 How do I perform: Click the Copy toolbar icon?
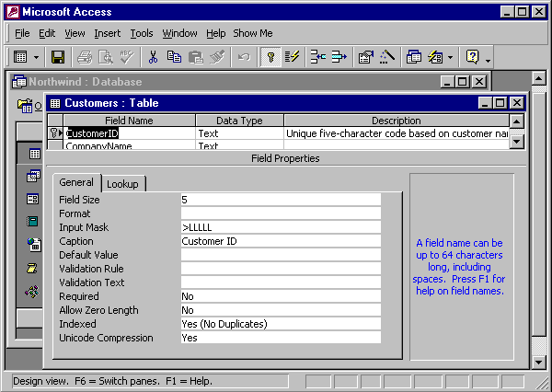pos(174,57)
